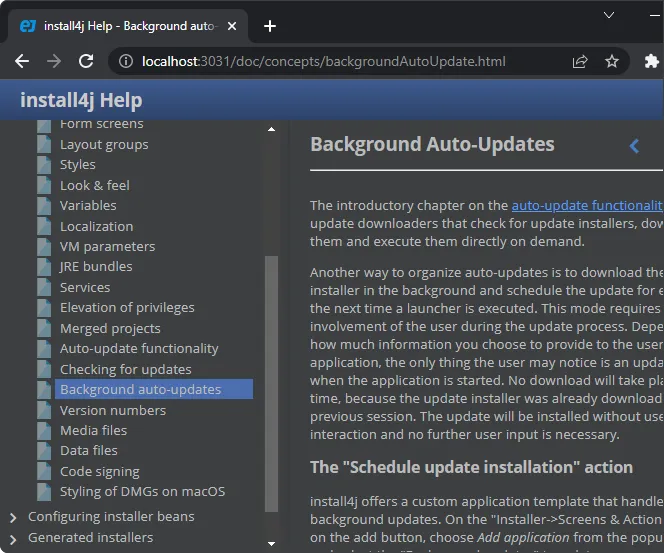Open the browser extensions puzzle icon
The width and height of the screenshot is (664, 553).
point(651,62)
